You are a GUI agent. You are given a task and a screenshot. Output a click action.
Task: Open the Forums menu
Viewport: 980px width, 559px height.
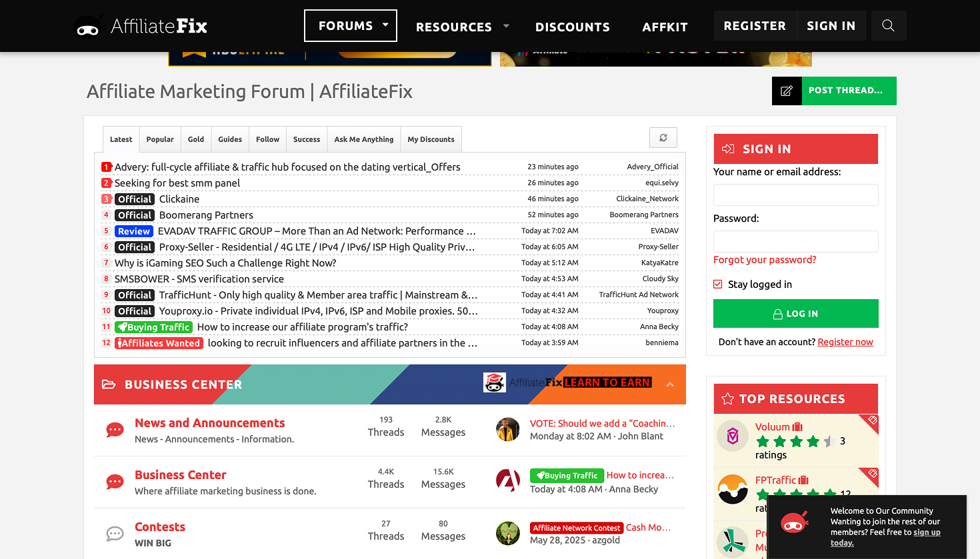coord(345,26)
